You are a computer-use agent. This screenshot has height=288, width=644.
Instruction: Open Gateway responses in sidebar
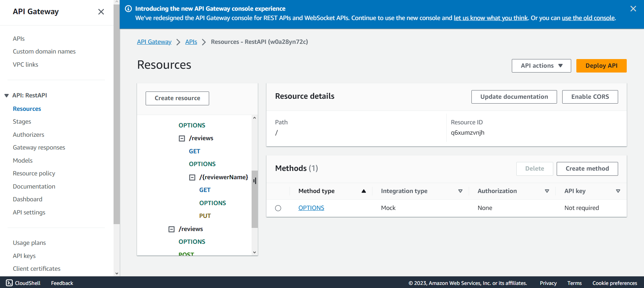point(39,147)
